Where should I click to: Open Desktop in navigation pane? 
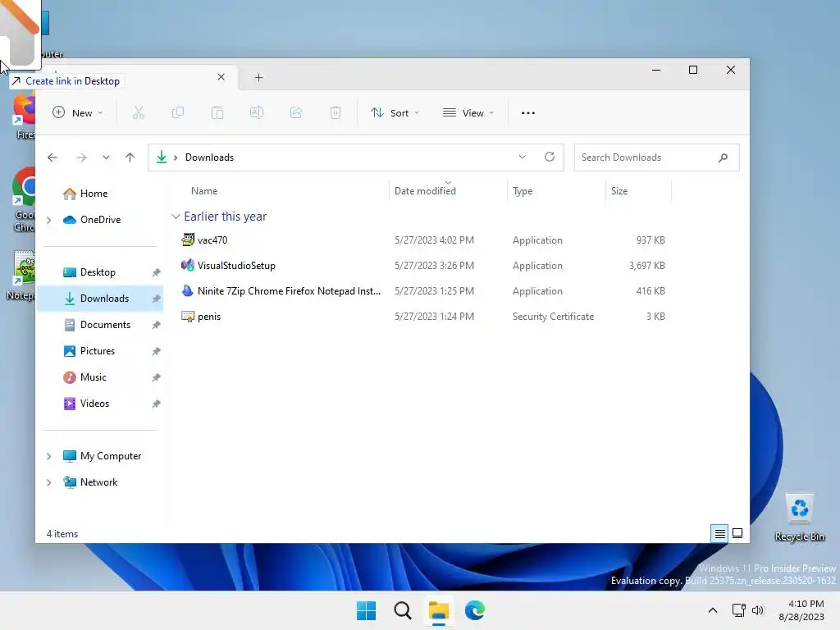99,272
